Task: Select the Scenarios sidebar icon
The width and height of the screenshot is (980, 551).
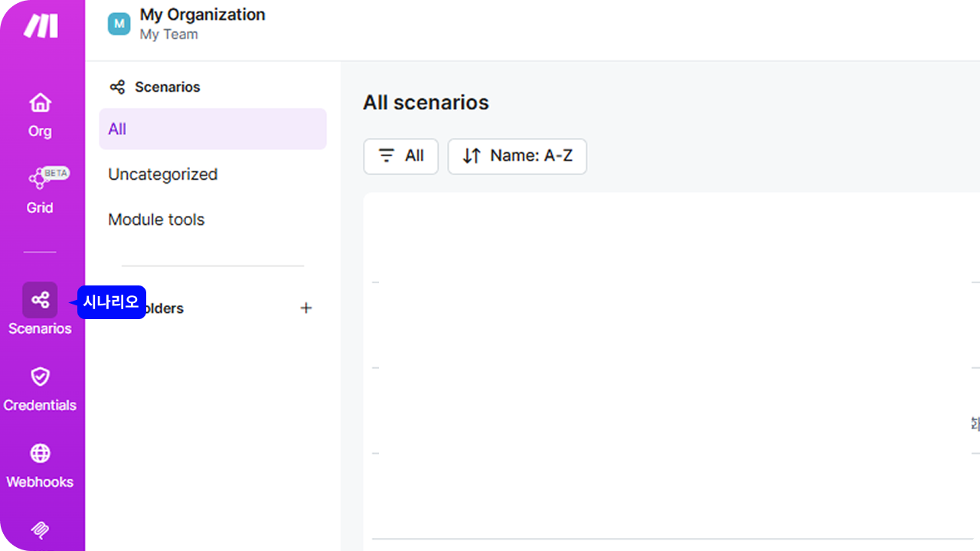Action: (40, 300)
